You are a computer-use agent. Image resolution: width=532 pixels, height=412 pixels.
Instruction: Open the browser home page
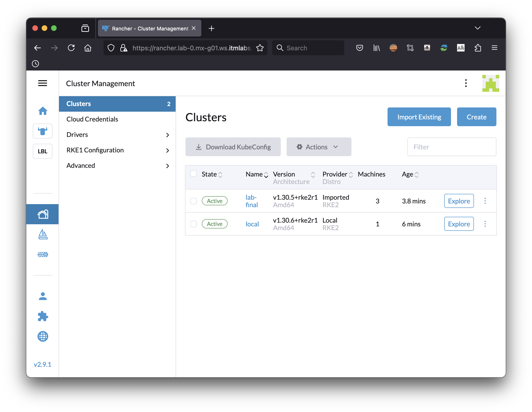(88, 48)
